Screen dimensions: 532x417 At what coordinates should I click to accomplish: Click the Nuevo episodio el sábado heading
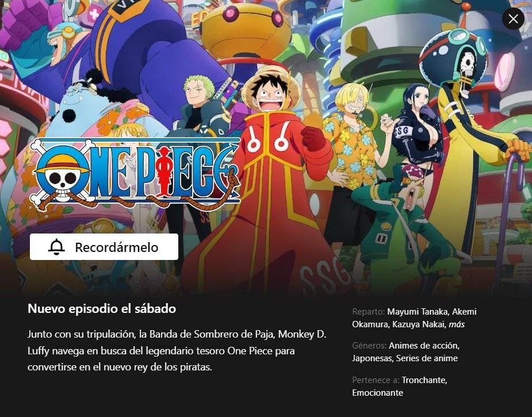click(x=102, y=308)
